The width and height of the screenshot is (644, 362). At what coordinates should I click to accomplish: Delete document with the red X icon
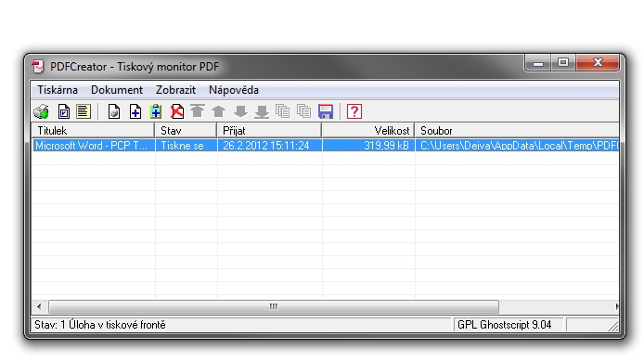click(x=177, y=111)
